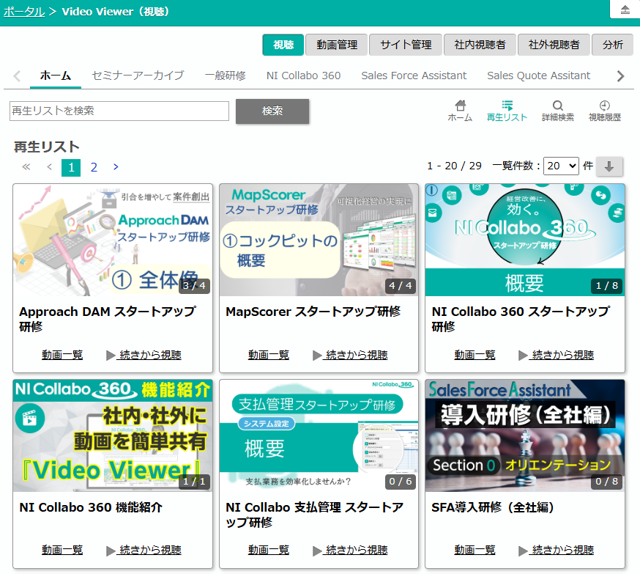Click the upload icon at top right
Image resolution: width=640 pixels, height=574 pixels.
coord(625,9)
